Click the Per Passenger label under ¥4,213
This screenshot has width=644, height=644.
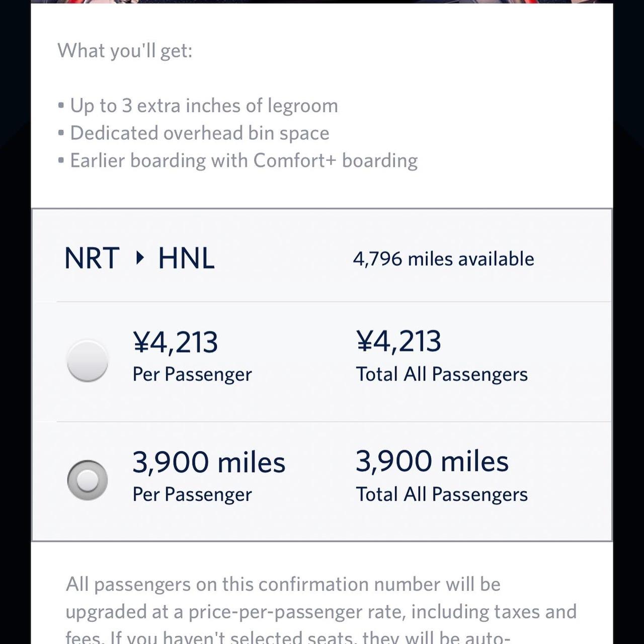tap(192, 374)
